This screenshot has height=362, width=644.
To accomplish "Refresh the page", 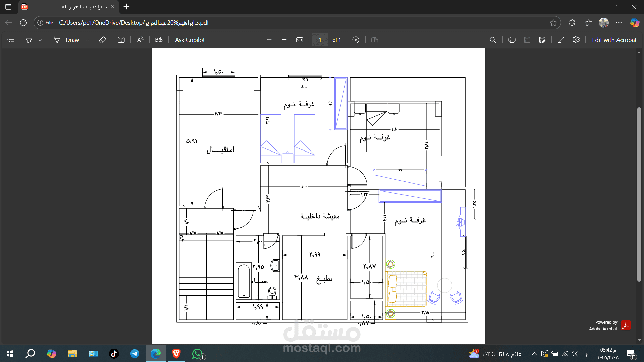I will click(23, 23).
